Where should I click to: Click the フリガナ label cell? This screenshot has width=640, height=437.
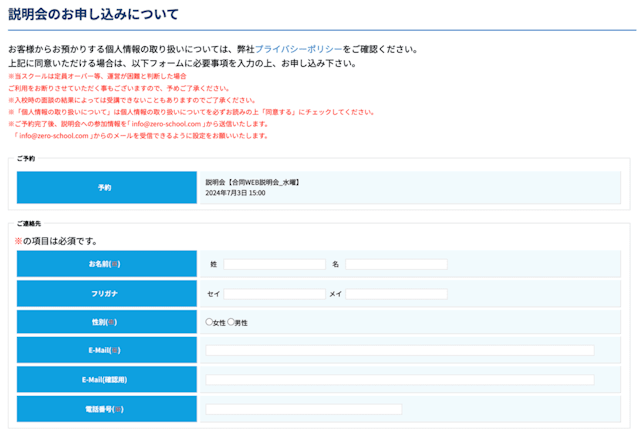[x=107, y=293]
